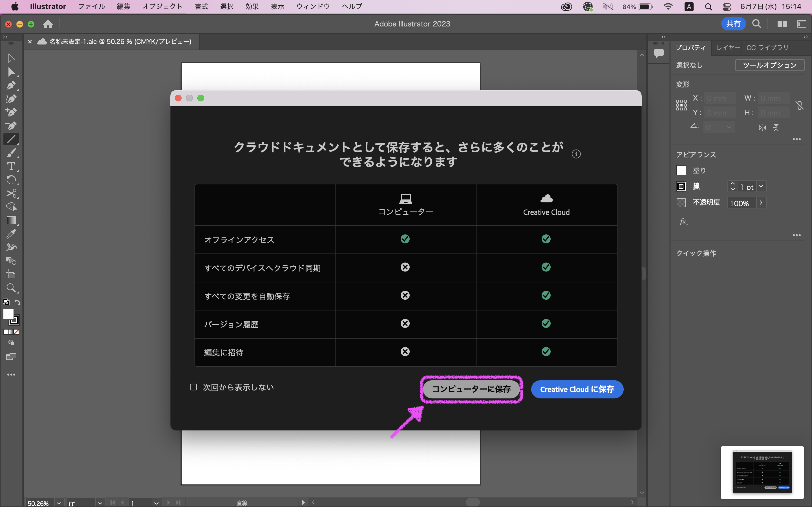Select the Eyedropper tool
This screenshot has height=507, width=812.
pos(11,234)
